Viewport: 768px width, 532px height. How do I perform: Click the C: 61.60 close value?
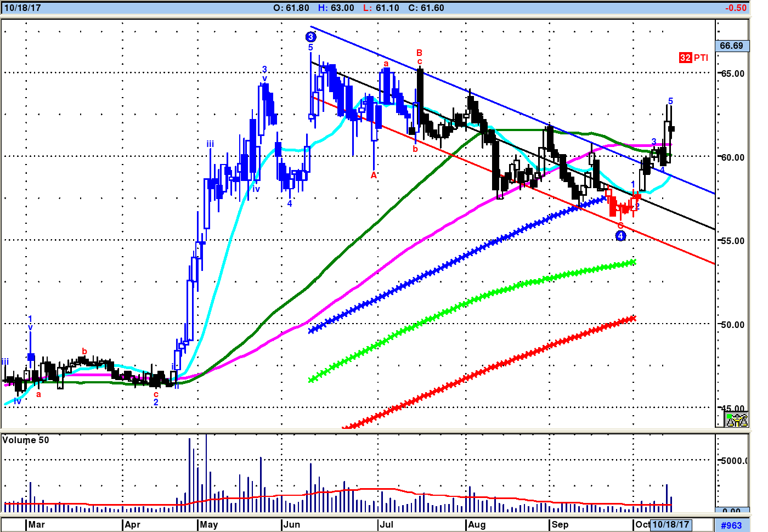click(x=426, y=8)
